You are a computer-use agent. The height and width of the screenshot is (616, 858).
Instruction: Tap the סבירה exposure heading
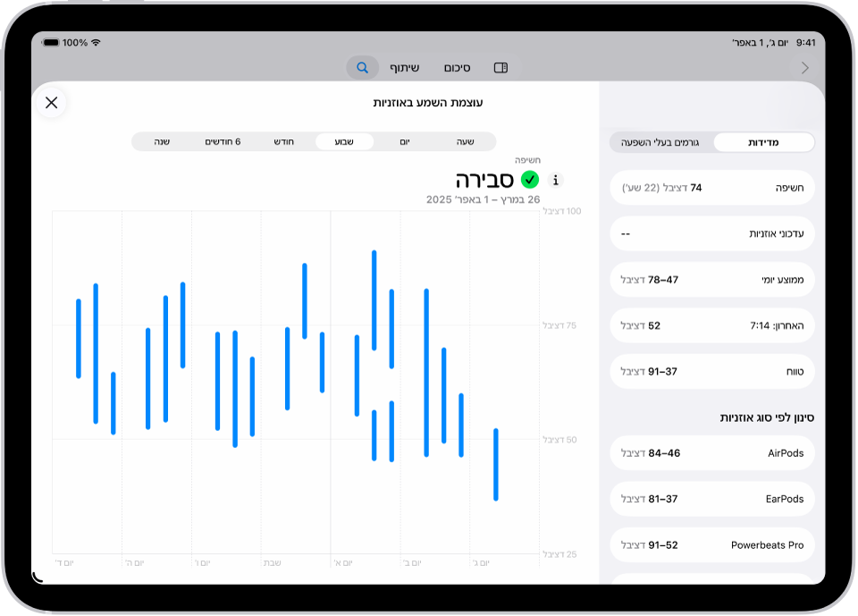pyautogui.click(x=484, y=180)
